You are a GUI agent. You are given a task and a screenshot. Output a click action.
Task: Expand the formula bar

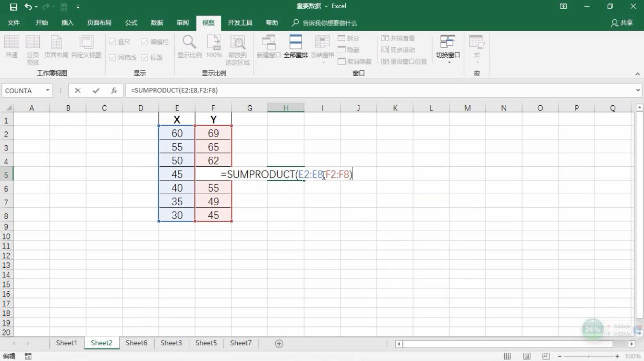(x=638, y=90)
